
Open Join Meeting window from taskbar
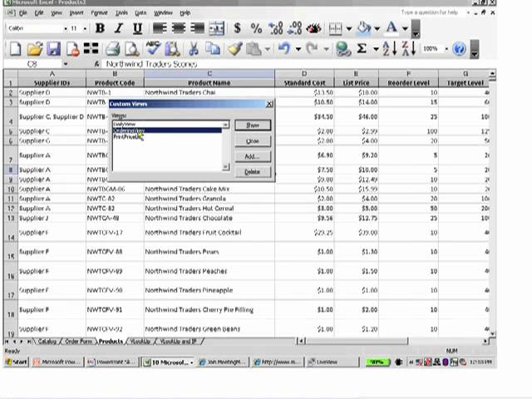224,362
